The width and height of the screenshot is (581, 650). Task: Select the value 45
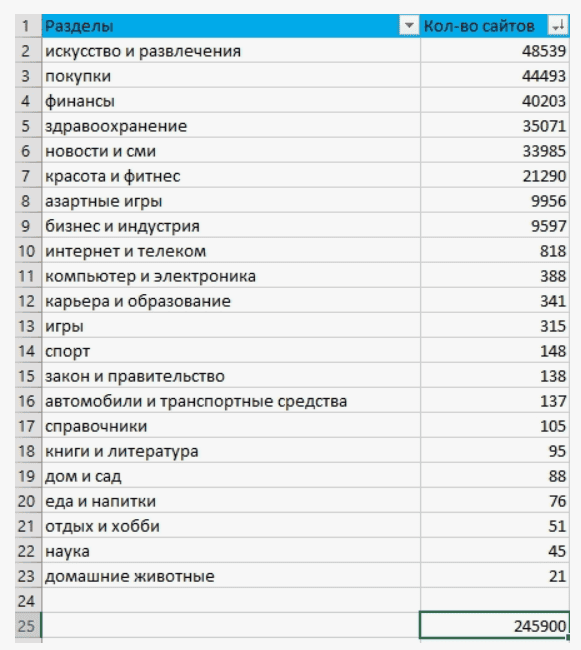pos(495,551)
